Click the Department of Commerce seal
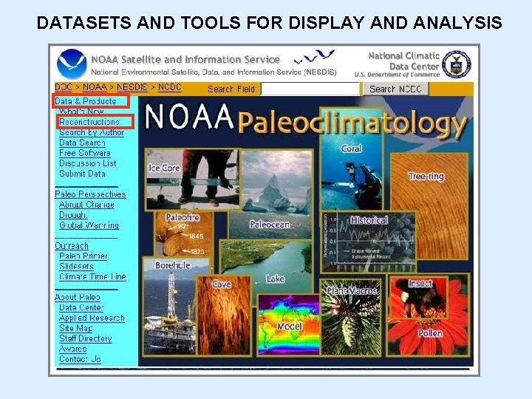 tap(457, 64)
